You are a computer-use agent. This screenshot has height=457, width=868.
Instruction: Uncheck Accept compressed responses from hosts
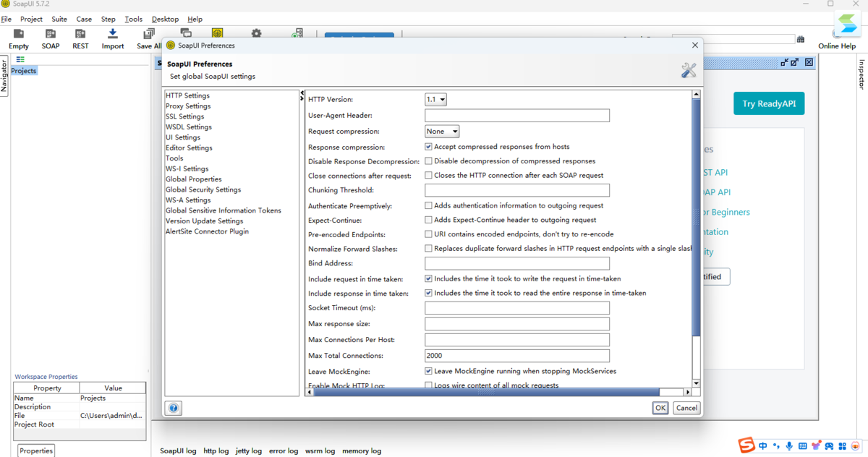428,147
